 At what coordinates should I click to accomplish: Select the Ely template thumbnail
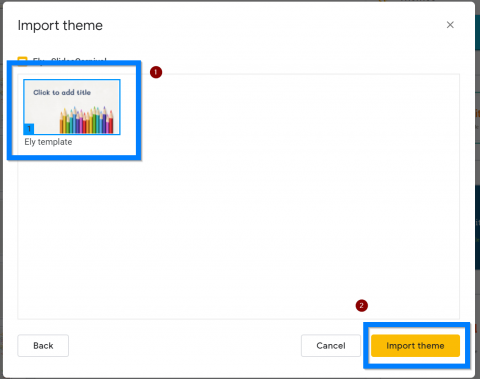tap(72, 107)
